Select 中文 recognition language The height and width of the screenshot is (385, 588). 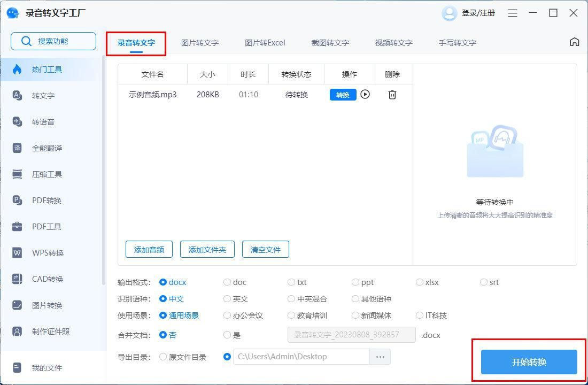(x=172, y=299)
